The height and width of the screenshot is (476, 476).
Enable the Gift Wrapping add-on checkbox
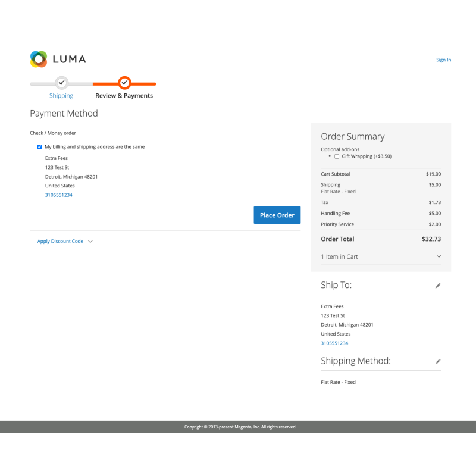point(337,156)
